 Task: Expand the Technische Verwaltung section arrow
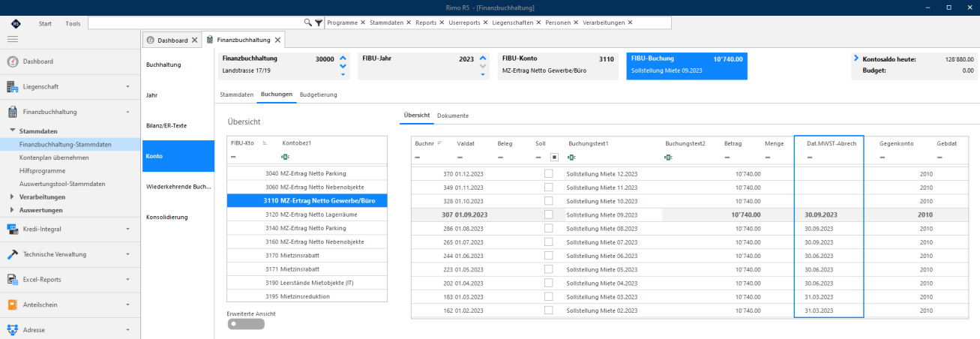(127, 254)
